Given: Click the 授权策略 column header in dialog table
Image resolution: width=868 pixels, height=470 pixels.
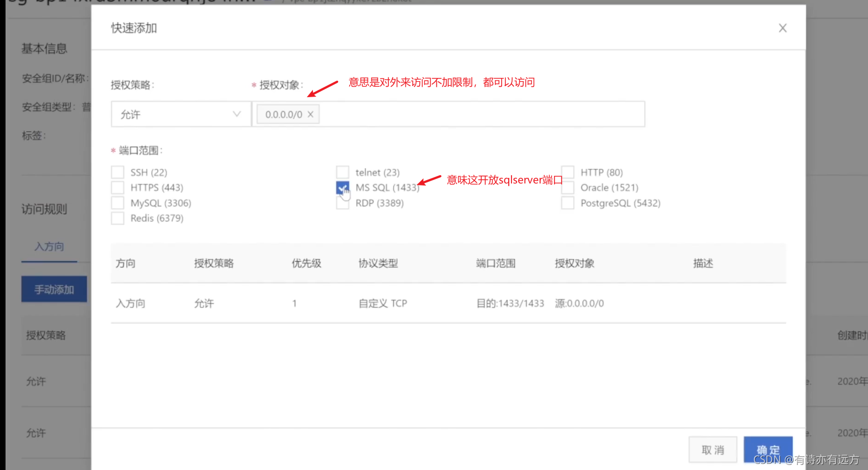Looking at the screenshot, I should point(214,263).
